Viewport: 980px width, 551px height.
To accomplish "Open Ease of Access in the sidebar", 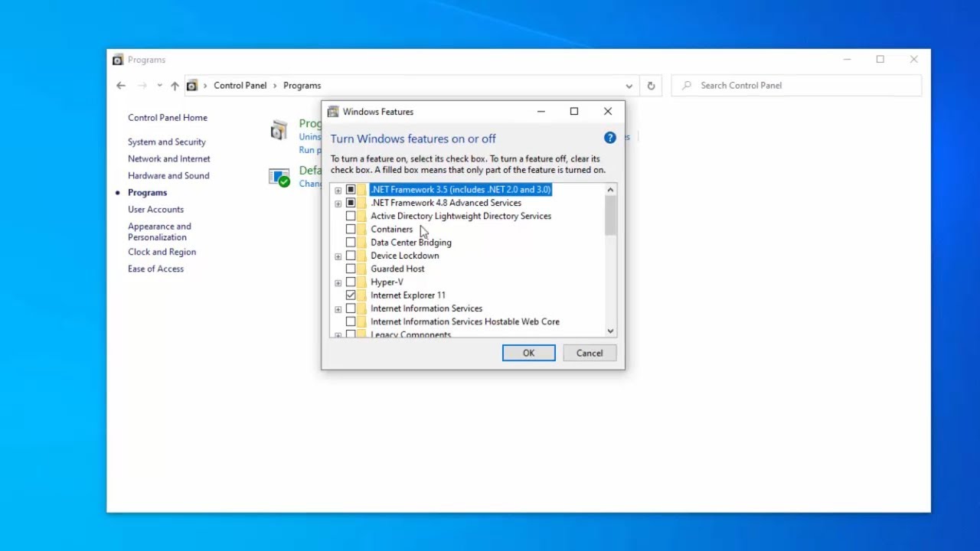I will click(x=155, y=269).
